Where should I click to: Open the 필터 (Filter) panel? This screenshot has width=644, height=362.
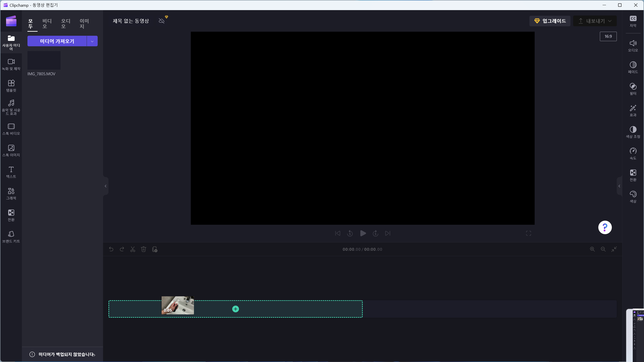tap(633, 89)
